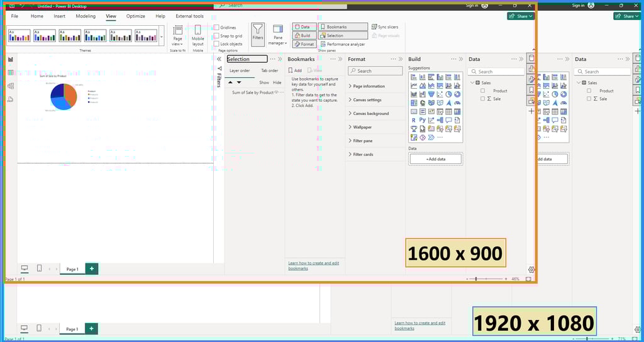
Task: Move layer down arrow in Selection pane
Action: coord(239,82)
